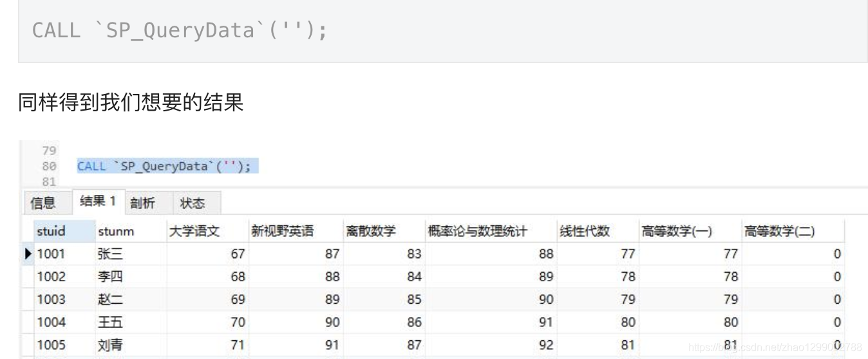Click line number 79 in the editor gutter
This screenshot has height=359, width=868.
tap(49, 151)
